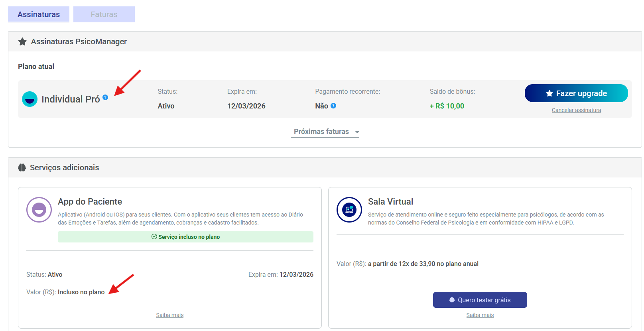Select the bonus balance + R$ 10,00
The height and width of the screenshot is (331, 644).
[447, 106]
